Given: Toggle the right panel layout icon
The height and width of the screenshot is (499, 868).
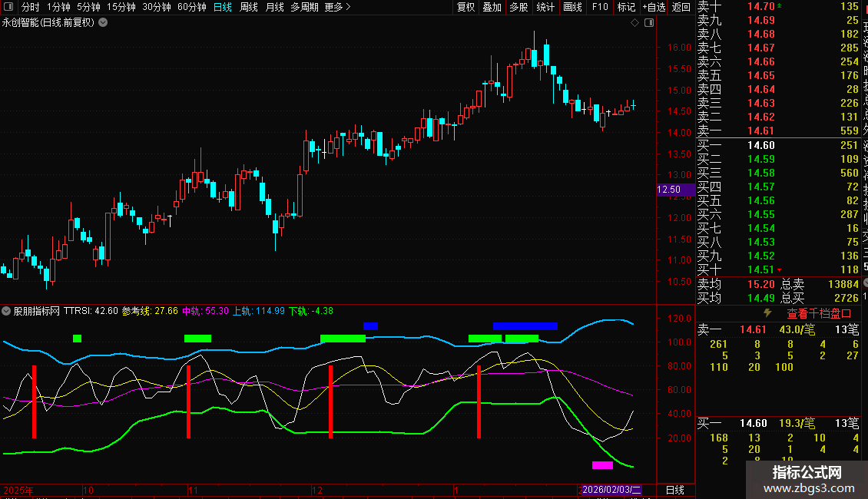Looking at the screenshot, I should [649, 23].
